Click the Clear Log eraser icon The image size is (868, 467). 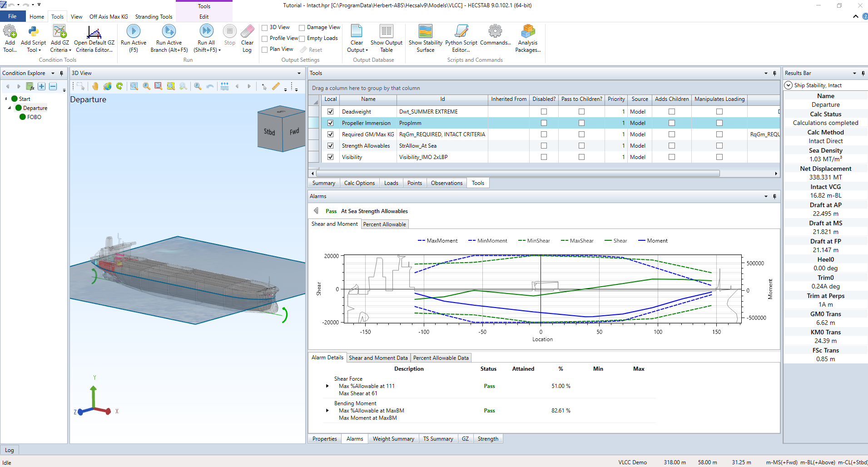click(x=247, y=31)
